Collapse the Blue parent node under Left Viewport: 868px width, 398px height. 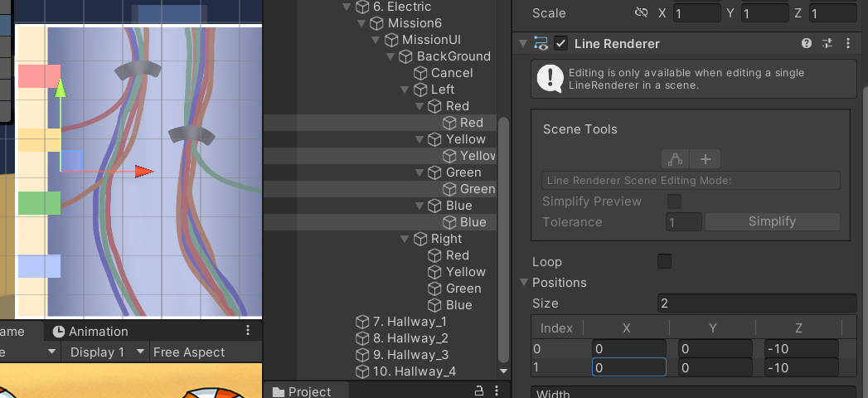click(x=419, y=206)
